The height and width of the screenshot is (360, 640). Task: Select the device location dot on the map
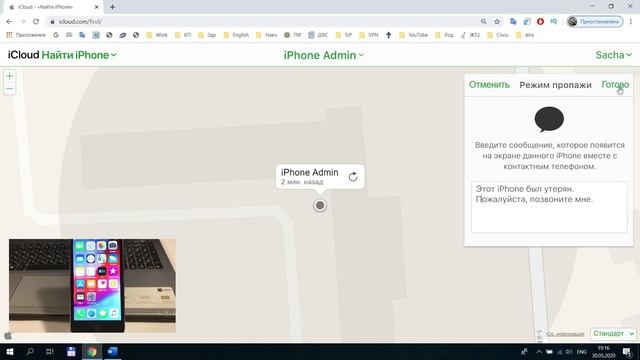pyautogui.click(x=320, y=205)
